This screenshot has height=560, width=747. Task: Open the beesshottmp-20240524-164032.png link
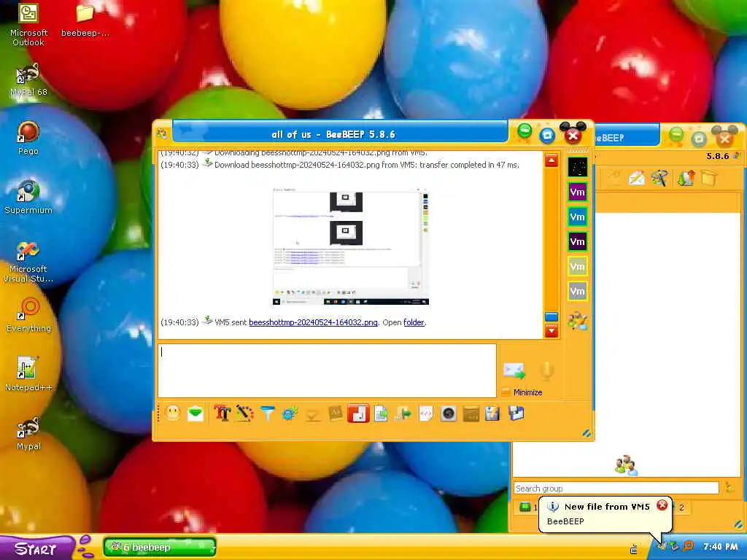click(x=313, y=322)
